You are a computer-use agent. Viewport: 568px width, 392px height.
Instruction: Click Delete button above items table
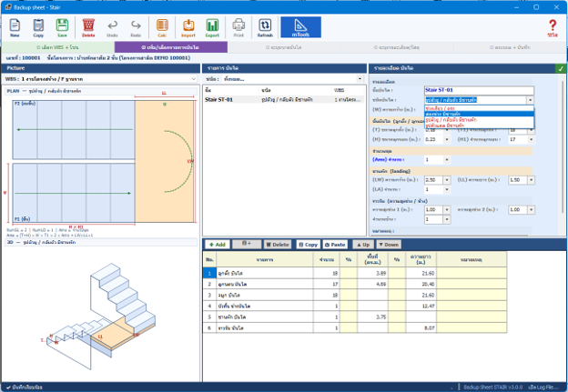coord(278,245)
